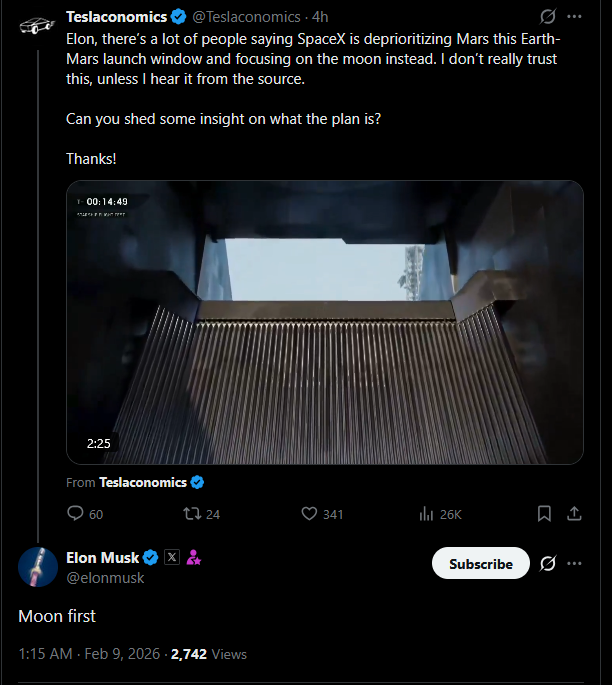Open Grok icon on Teslaconomics post
This screenshot has width=612, height=685.
(x=547, y=17)
